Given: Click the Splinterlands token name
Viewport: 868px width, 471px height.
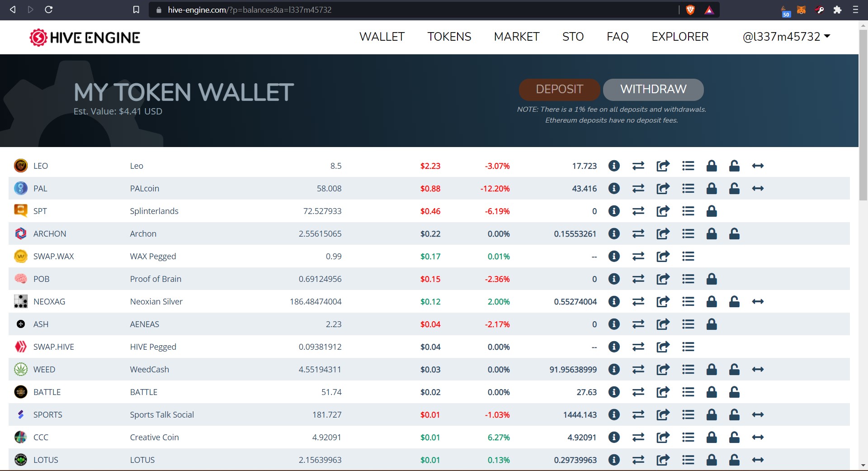Looking at the screenshot, I should (x=154, y=211).
